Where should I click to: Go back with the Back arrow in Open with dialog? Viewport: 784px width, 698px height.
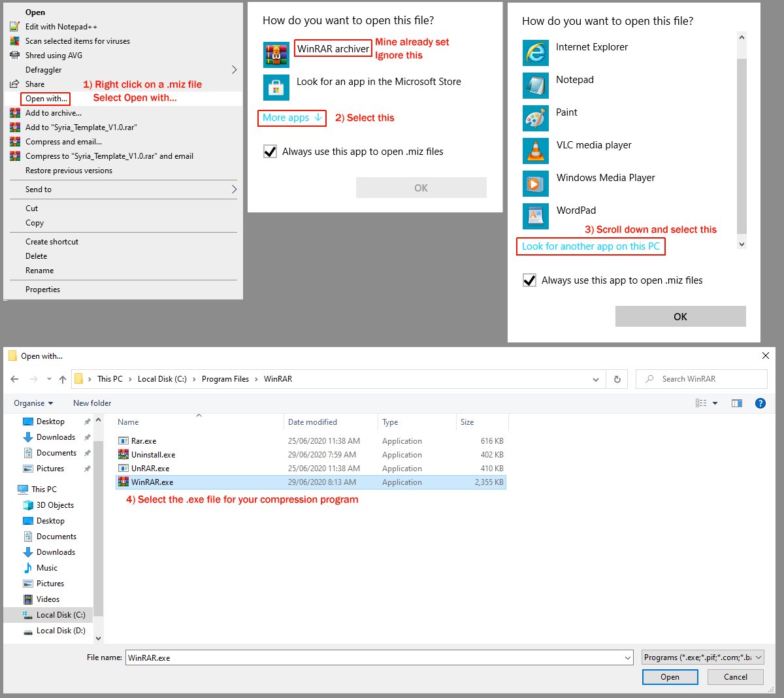click(14, 379)
